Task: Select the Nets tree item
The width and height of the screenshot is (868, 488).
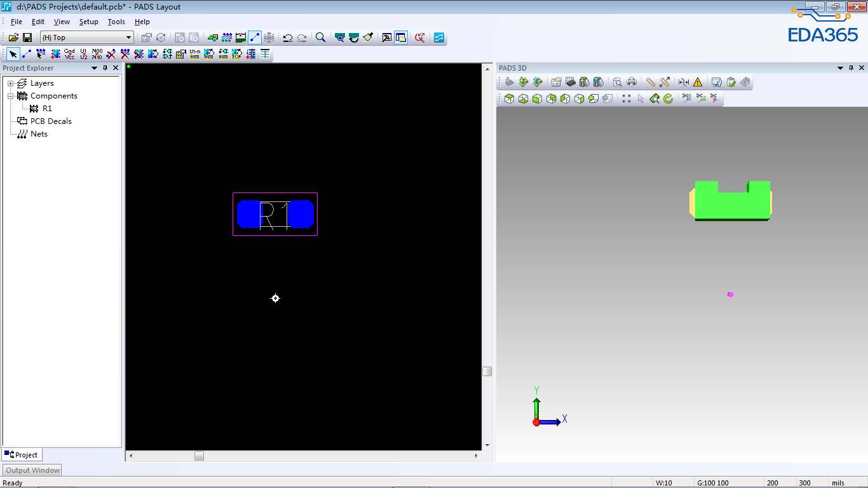Action: click(39, 134)
